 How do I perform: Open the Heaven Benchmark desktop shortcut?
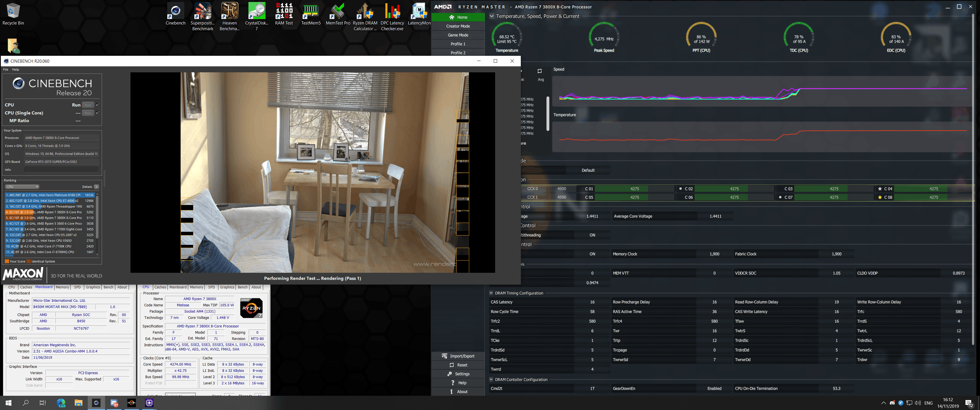click(229, 16)
